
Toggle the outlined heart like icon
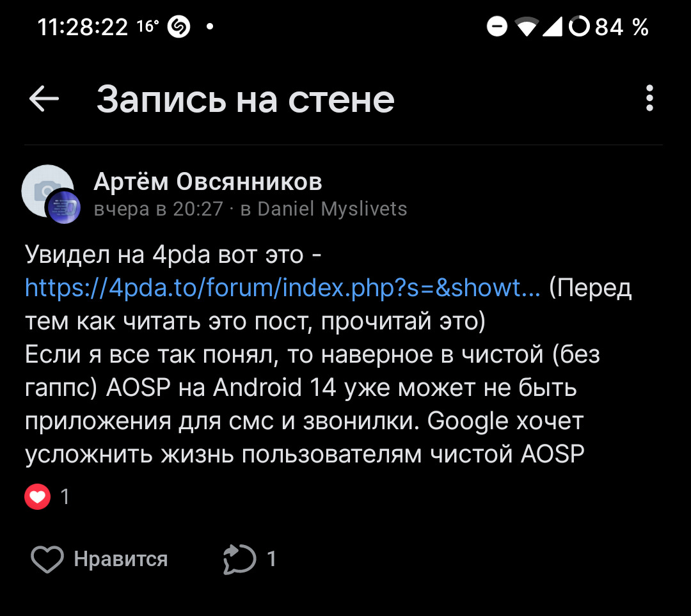pos(47,560)
